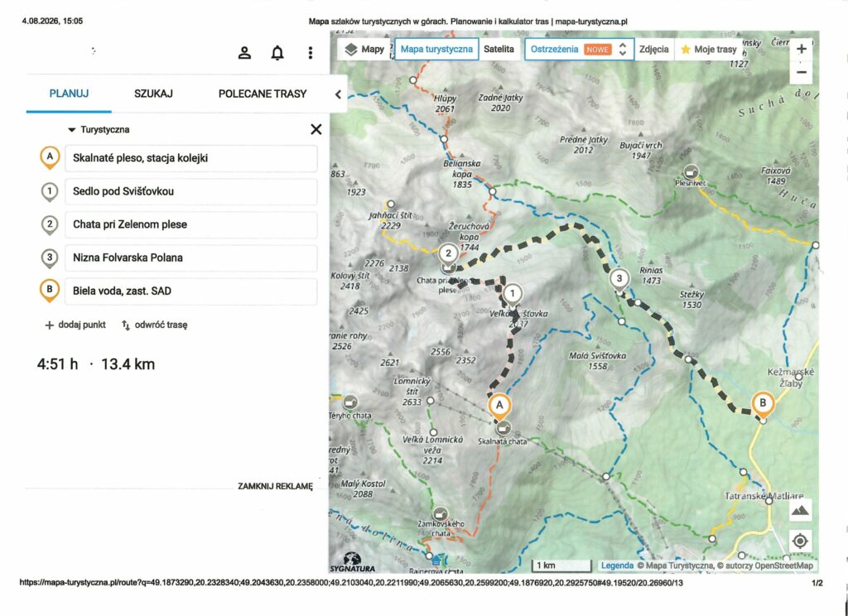Viewport: 848px width, 616px height.
Task: Click waypoint 1 marker icon in route list
Action: click(x=50, y=191)
